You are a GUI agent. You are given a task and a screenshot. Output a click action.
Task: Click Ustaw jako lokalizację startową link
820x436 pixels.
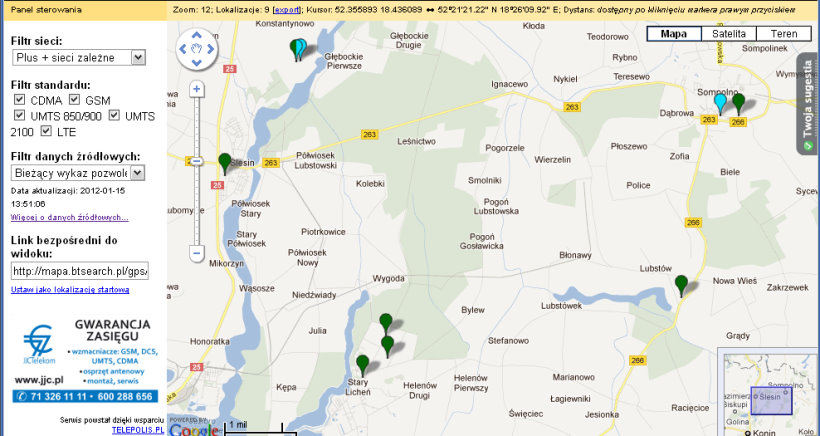pos(70,289)
